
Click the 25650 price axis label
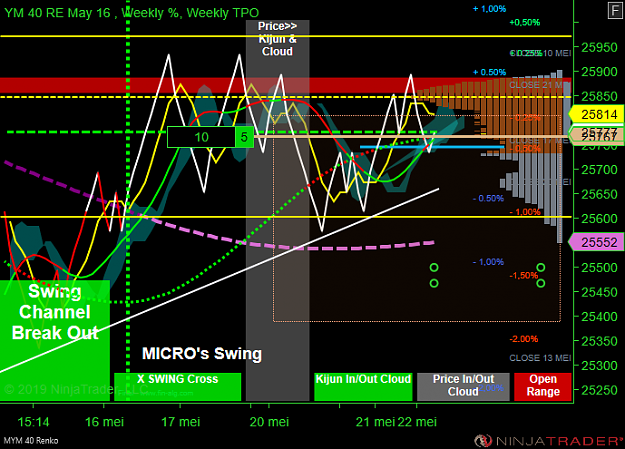(x=599, y=194)
